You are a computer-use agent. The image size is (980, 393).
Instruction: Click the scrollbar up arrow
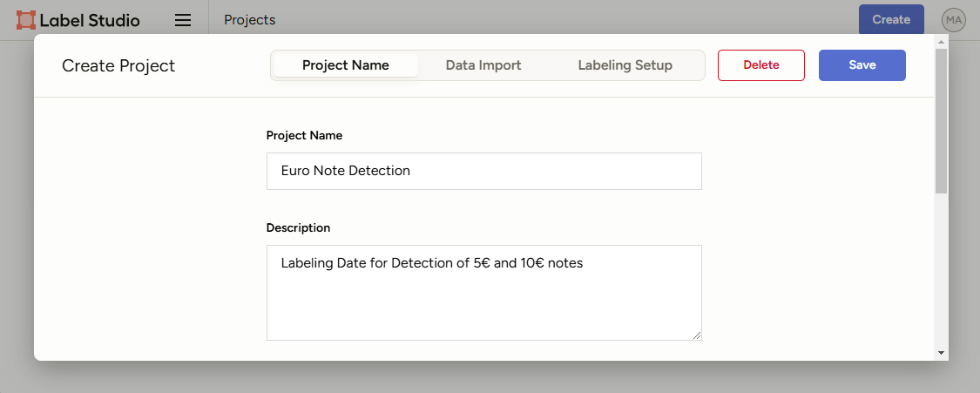(x=941, y=42)
